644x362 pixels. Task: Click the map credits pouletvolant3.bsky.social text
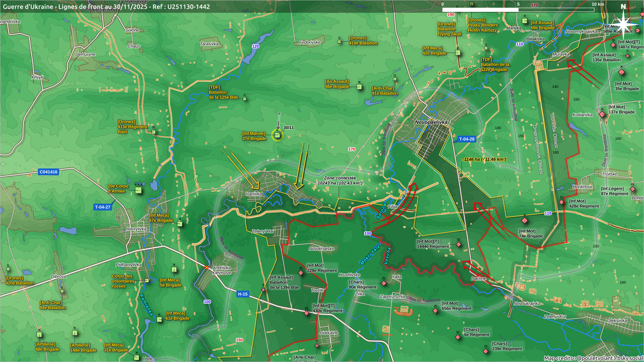pyautogui.click(x=593, y=358)
